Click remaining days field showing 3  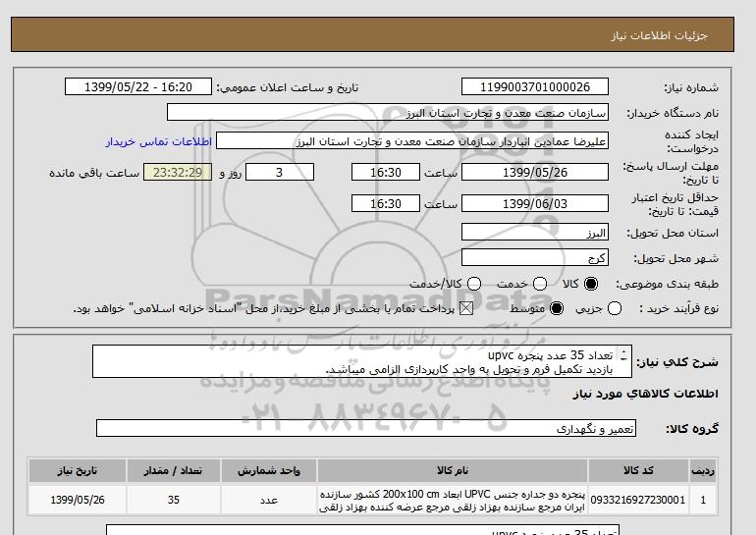pyautogui.click(x=280, y=172)
